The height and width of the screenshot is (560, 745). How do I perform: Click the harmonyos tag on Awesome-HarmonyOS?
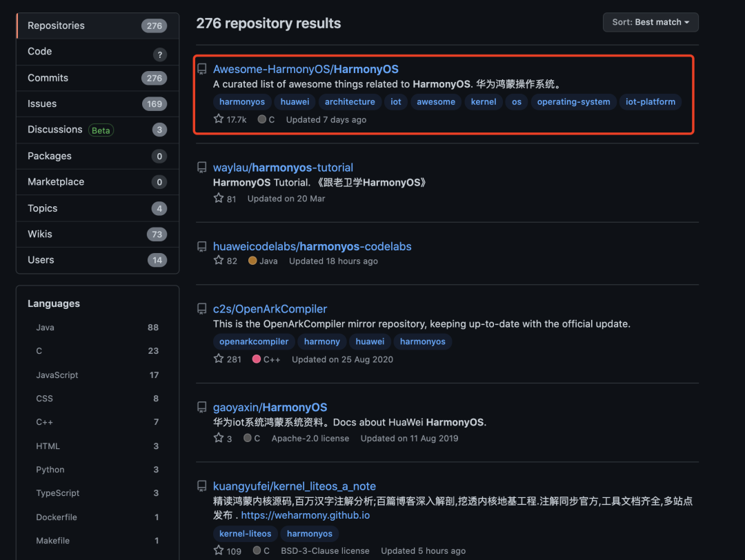(242, 101)
